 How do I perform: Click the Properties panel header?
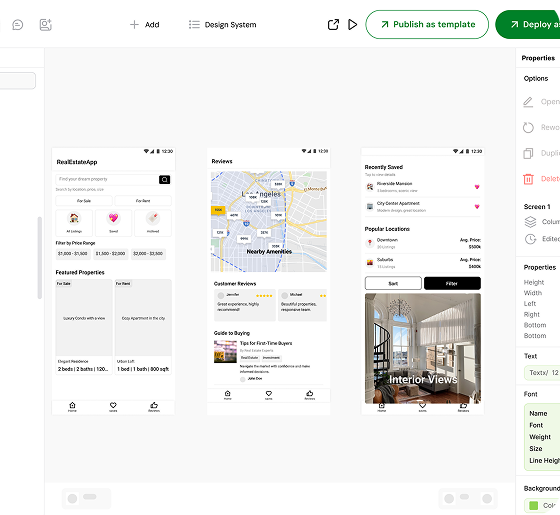pyautogui.click(x=538, y=58)
